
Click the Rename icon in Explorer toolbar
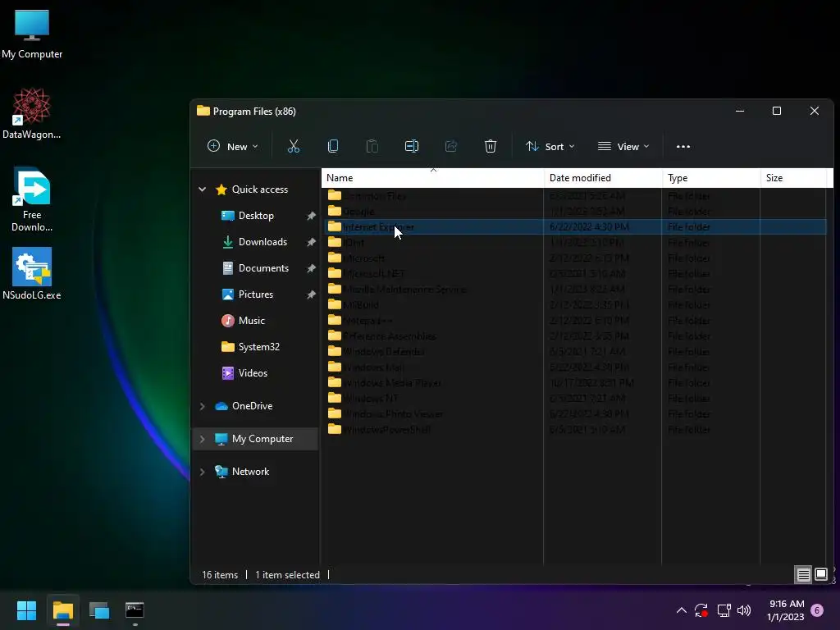412,146
